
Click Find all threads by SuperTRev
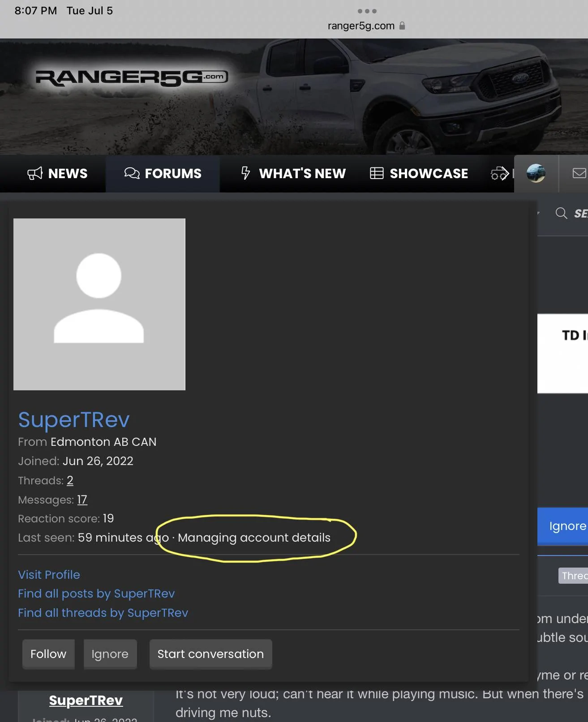pyautogui.click(x=103, y=613)
